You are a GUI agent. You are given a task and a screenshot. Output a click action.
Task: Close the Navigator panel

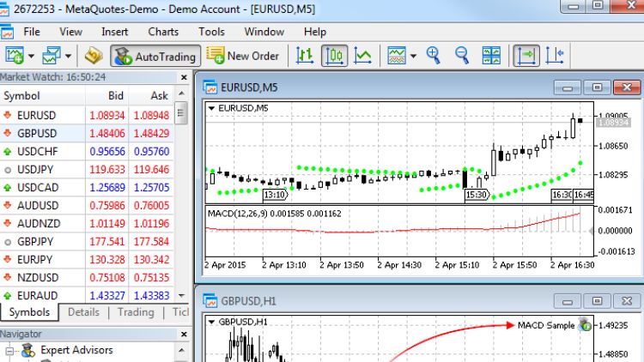coord(184,334)
